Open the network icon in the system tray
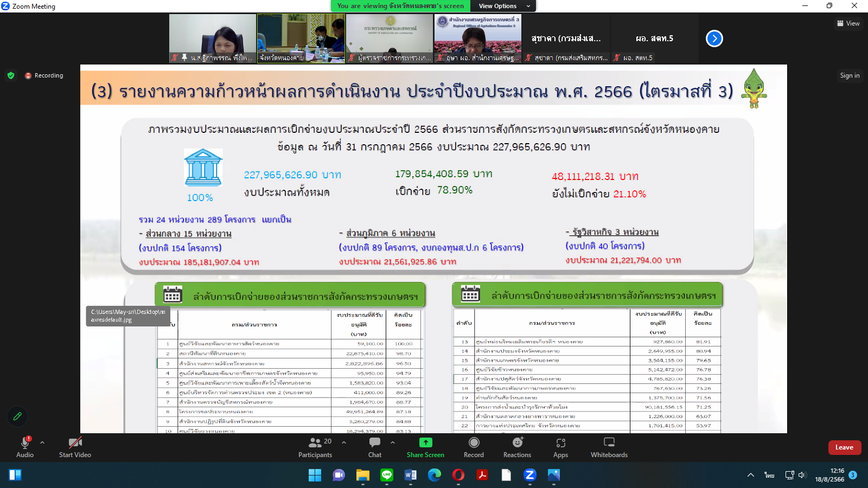The height and width of the screenshot is (488, 868). pos(790,475)
